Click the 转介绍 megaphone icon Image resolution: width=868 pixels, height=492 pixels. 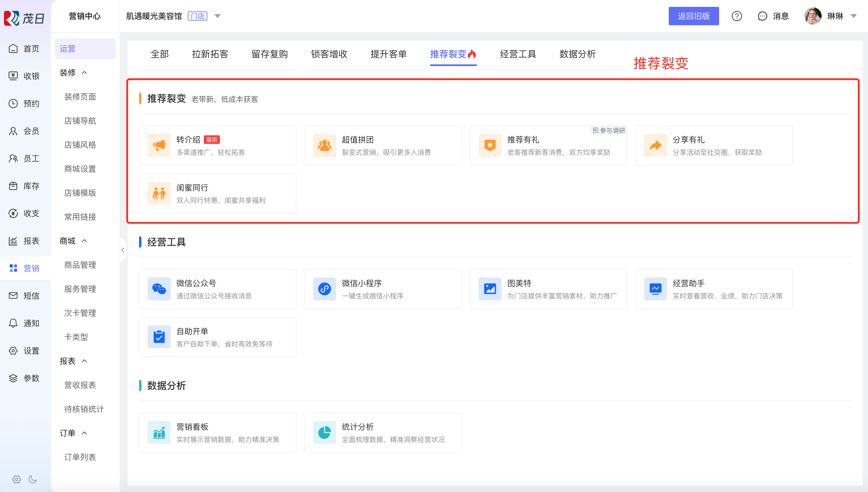(159, 145)
